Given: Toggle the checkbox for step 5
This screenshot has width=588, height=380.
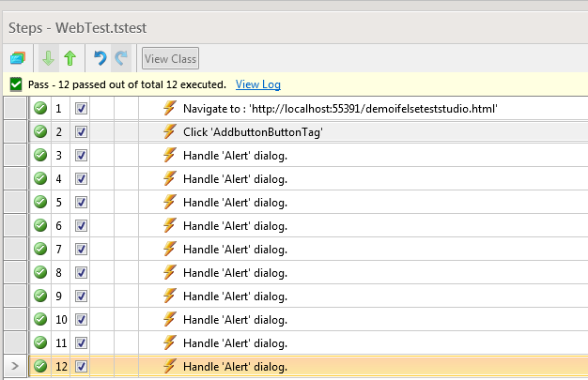Looking at the screenshot, I should click(81, 203).
